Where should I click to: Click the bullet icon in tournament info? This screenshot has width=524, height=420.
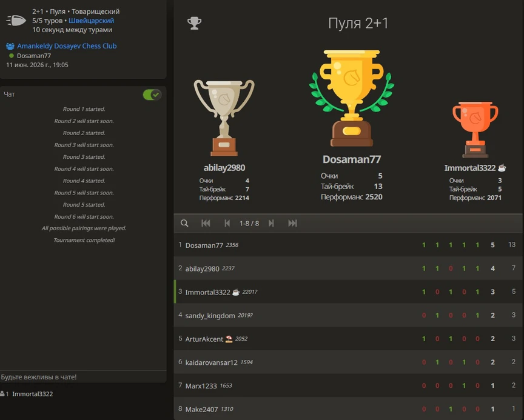[x=16, y=21]
